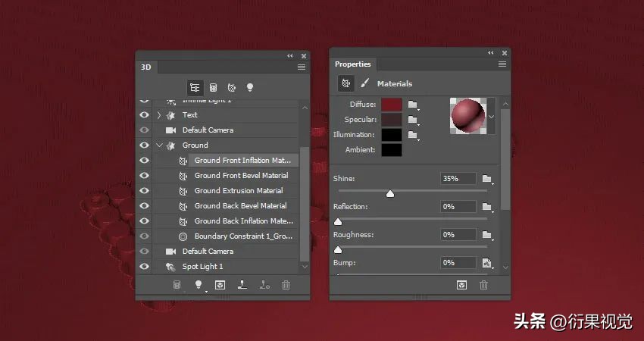The width and height of the screenshot is (644, 341).
Task: Toggle visibility of Ground mesh
Action: [x=144, y=145]
